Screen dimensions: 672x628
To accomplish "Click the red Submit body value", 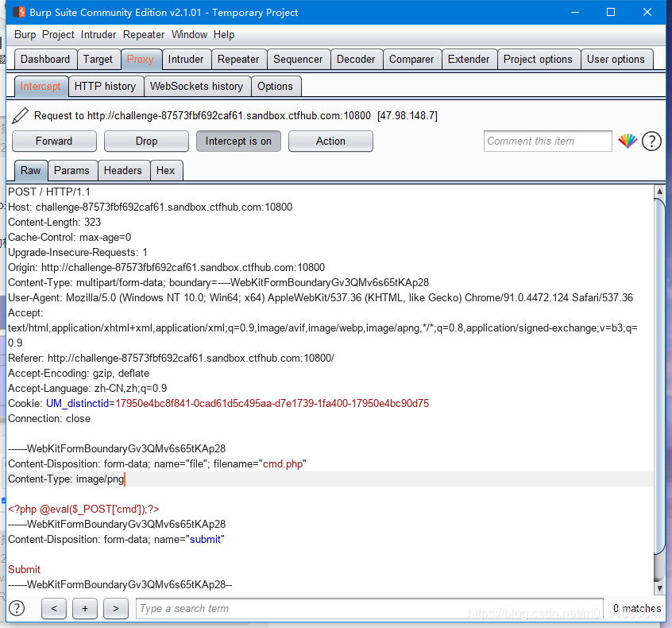I will [x=24, y=570].
